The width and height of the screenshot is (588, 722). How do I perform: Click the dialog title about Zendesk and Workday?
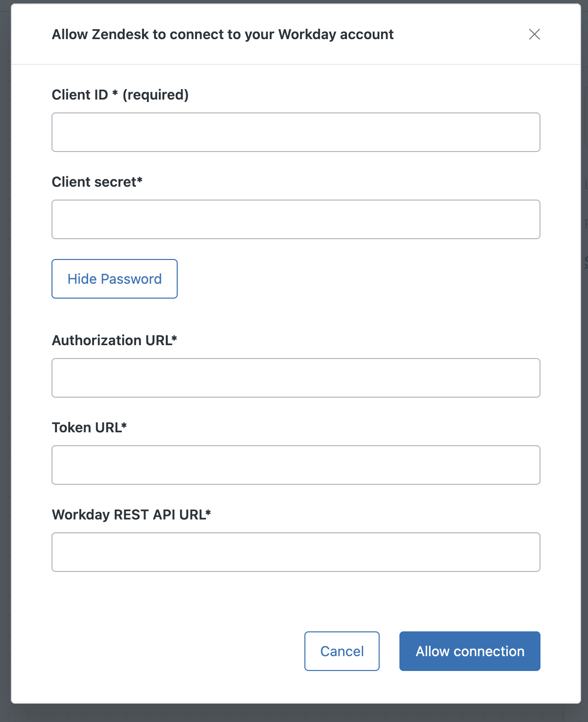click(223, 34)
